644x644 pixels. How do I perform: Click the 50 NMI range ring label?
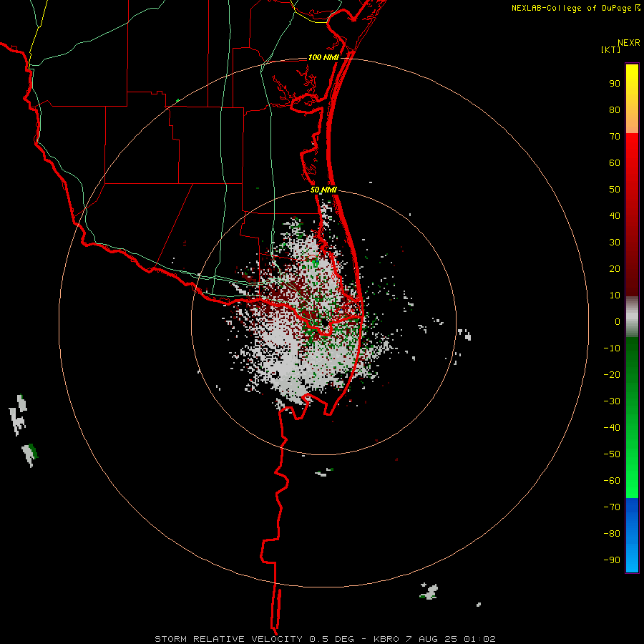pyautogui.click(x=323, y=190)
